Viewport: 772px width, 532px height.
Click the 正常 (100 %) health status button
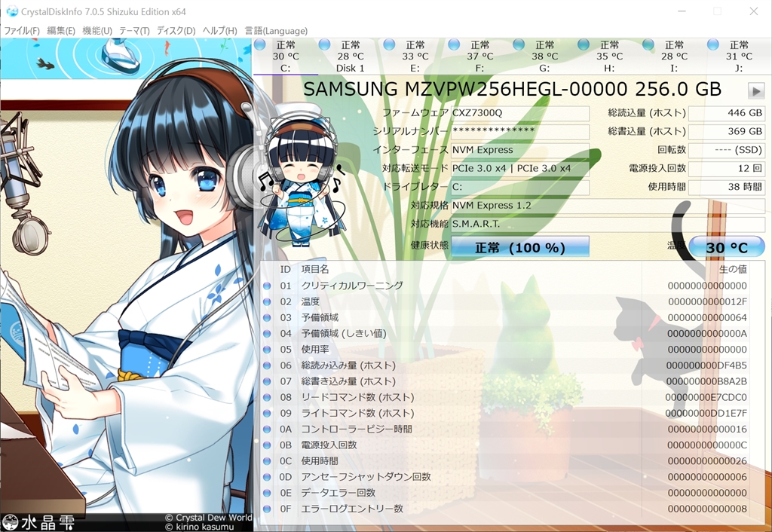tap(520, 247)
